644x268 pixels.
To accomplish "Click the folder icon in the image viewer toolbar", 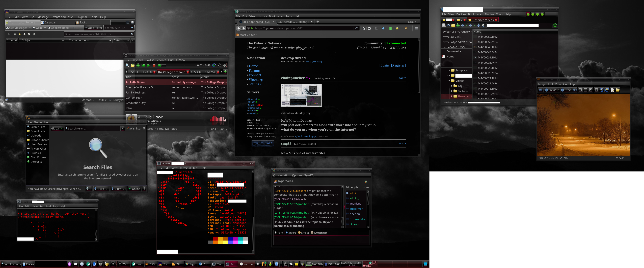I will click(618, 90).
